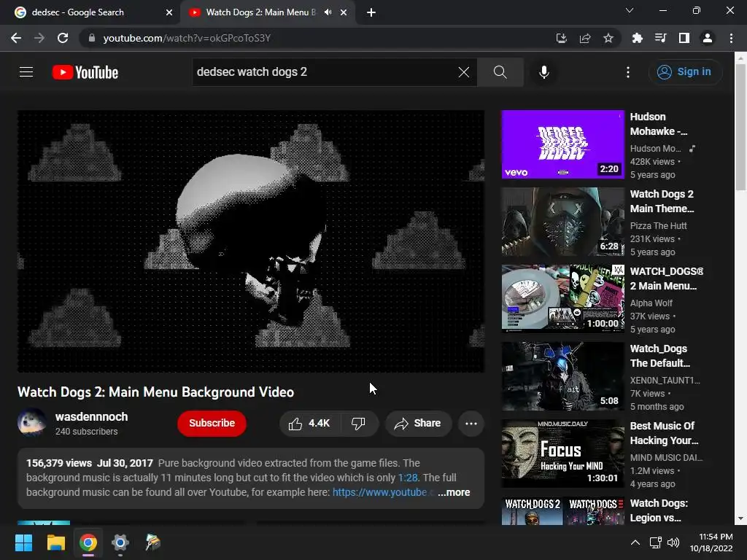Image resolution: width=747 pixels, height=560 pixels.
Task: Open volume control in system tray
Action: point(673,542)
